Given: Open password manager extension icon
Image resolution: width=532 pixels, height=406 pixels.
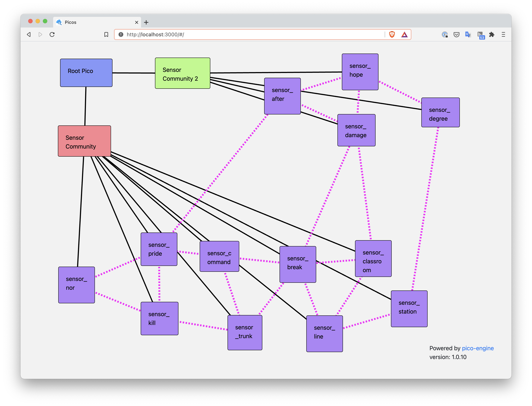Looking at the screenshot, I should (445, 34).
